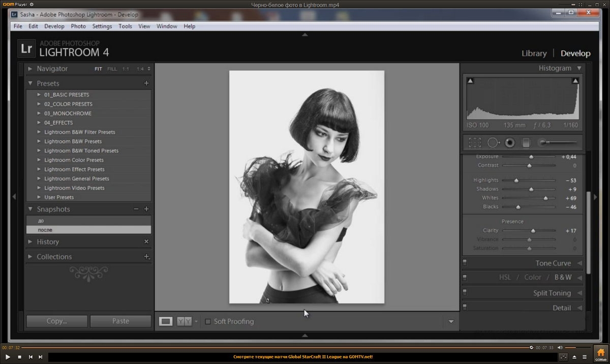Switch to the Library module
This screenshot has height=364, width=610.
click(534, 53)
